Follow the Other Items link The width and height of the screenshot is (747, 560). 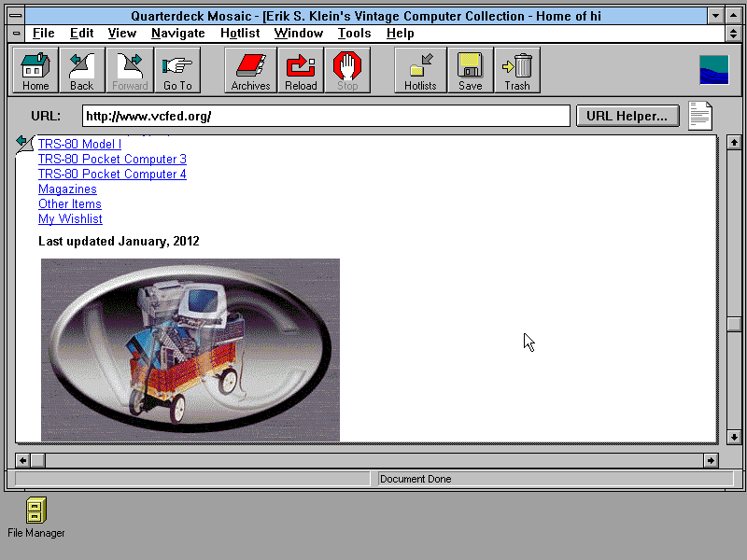pos(70,203)
